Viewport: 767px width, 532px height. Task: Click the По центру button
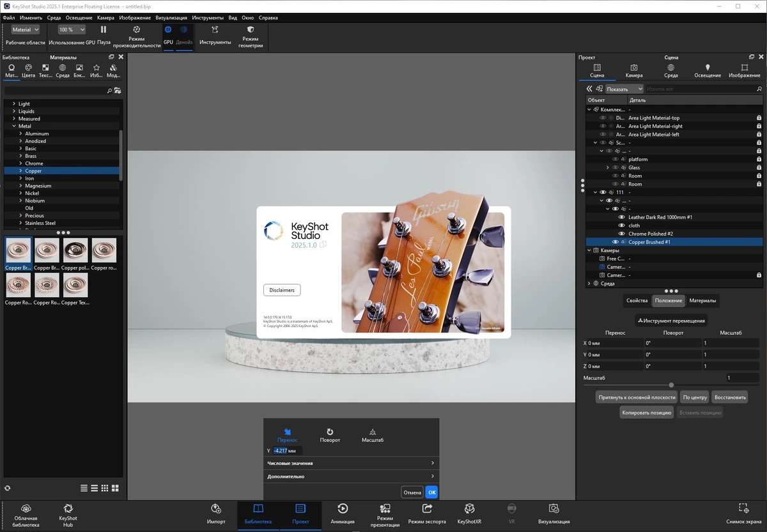point(695,397)
